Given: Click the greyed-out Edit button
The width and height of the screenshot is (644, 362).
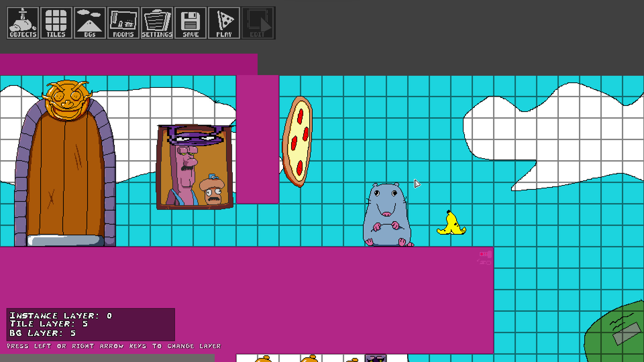Looking at the screenshot, I should point(258,23).
